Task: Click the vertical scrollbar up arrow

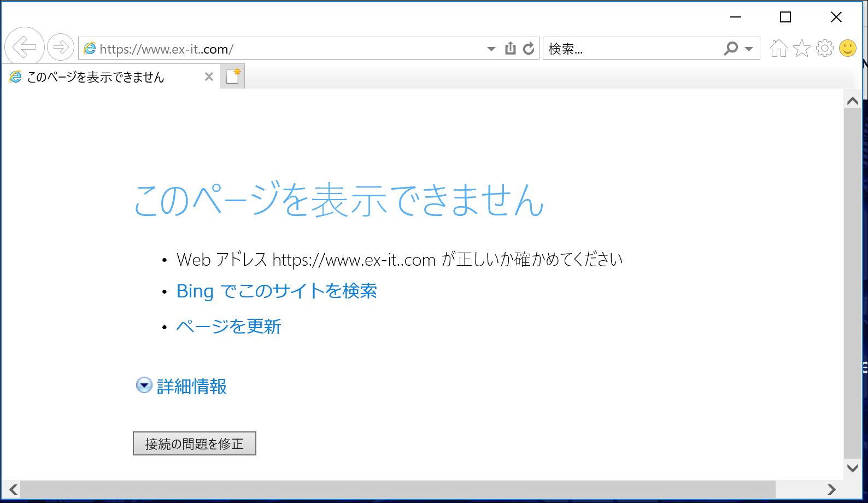Action: tap(853, 101)
